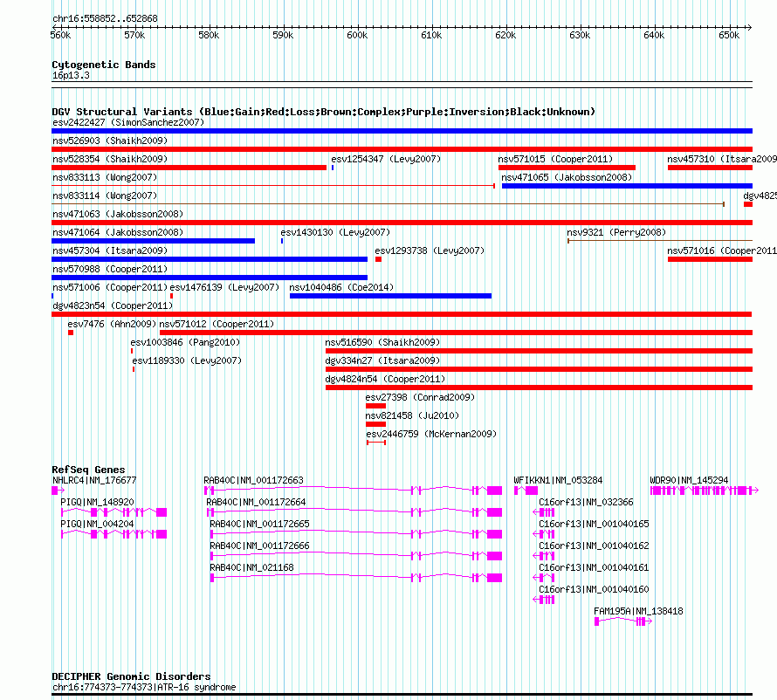The width and height of the screenshot is (777, 700).
Task: Click the FAM195A|NM_138418 gene glyph
Action: (x=623, y=621)
